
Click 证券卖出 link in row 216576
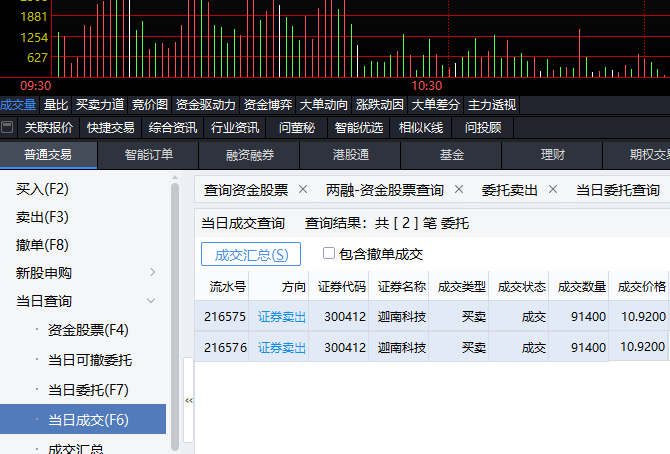point(282,348)
